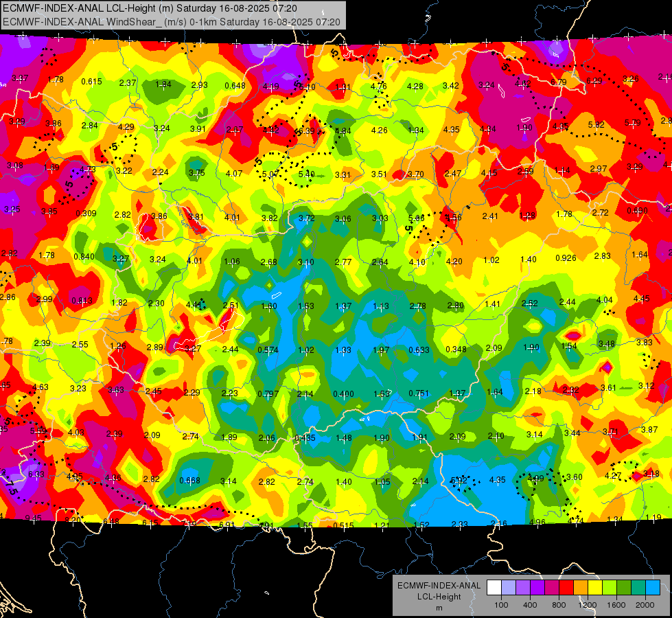The image size is (672, 618).
Task: Click the wind shear value '4.04'
Action: [604, 300]
